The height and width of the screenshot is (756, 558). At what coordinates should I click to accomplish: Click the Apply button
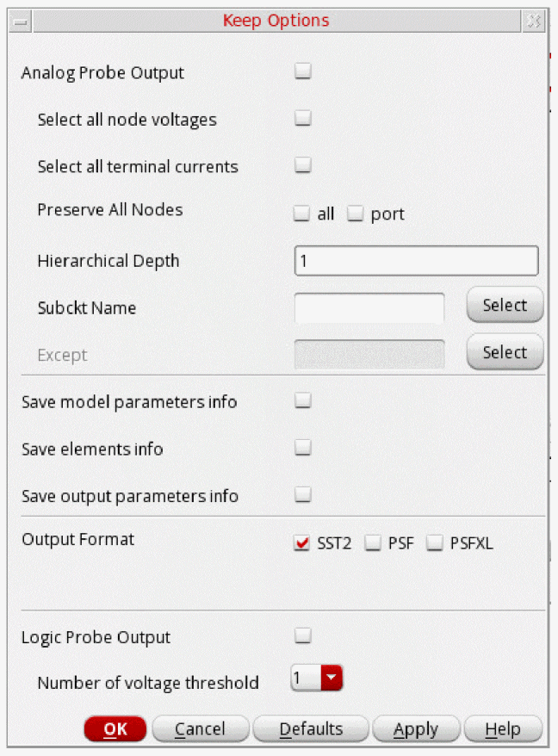[x=416, y=729]
